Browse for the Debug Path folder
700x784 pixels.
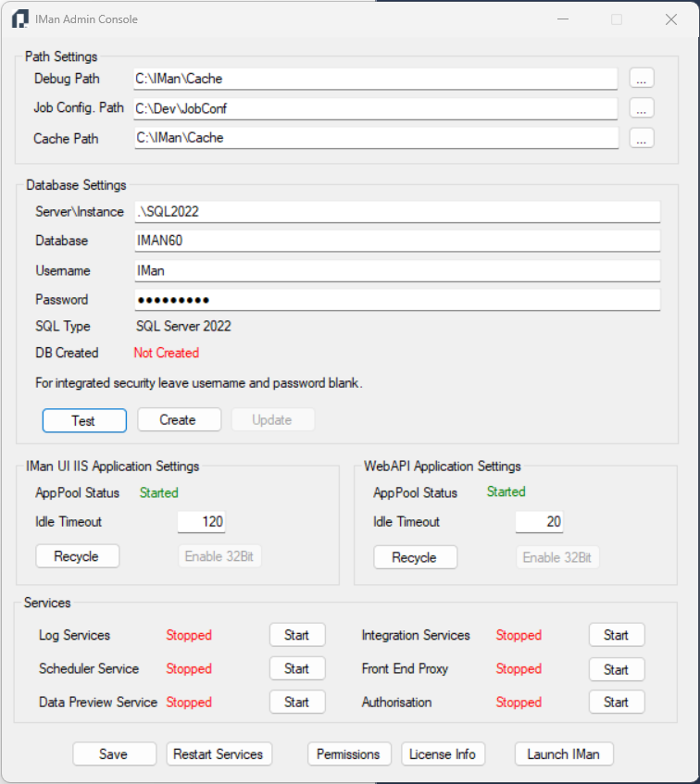point(642,79)
